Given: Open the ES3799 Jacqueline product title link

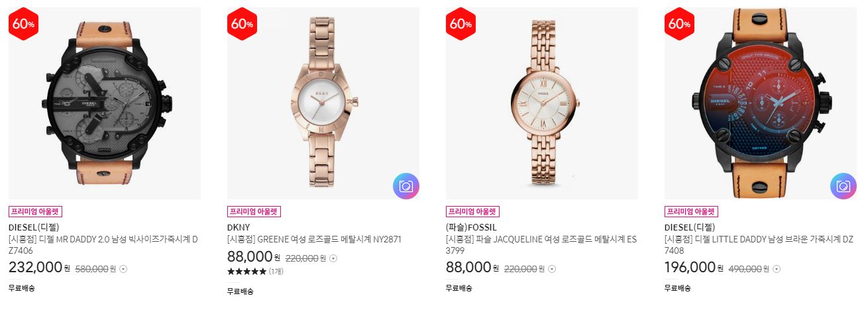Looking at the screenshot, I should 541,245.
